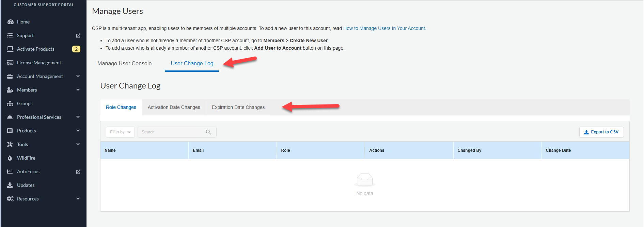Click the Activate Products laptop icon
The image size is (644, 227).
tap(10, 49)
